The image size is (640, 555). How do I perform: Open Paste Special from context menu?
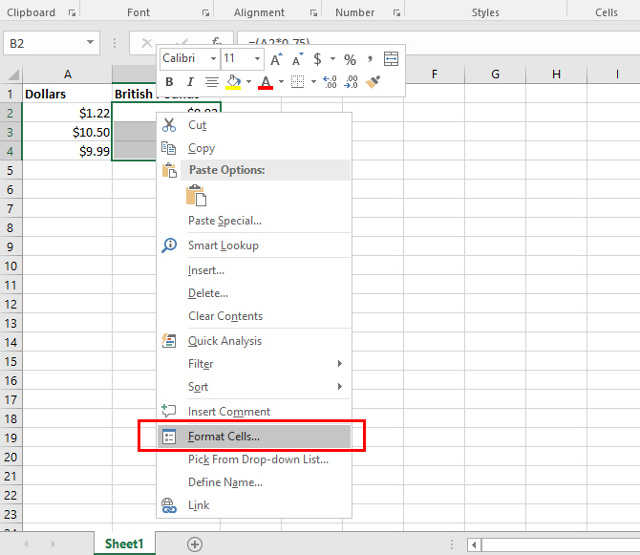pos(254,221)
